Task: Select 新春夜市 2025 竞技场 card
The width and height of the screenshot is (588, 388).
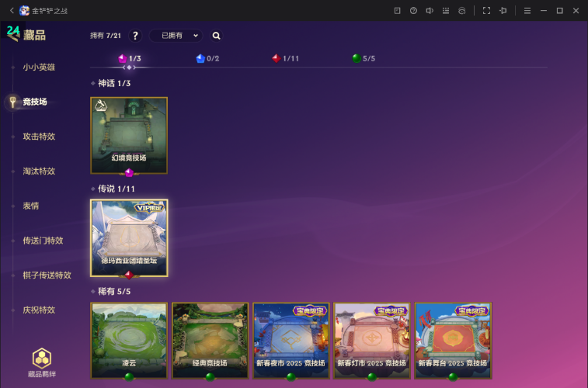Action: point(291,341)
